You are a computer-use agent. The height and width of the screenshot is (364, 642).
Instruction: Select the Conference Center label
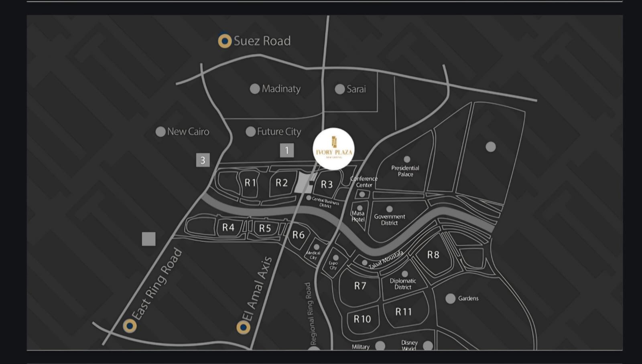pyautogui.click(x=364, y=182)
